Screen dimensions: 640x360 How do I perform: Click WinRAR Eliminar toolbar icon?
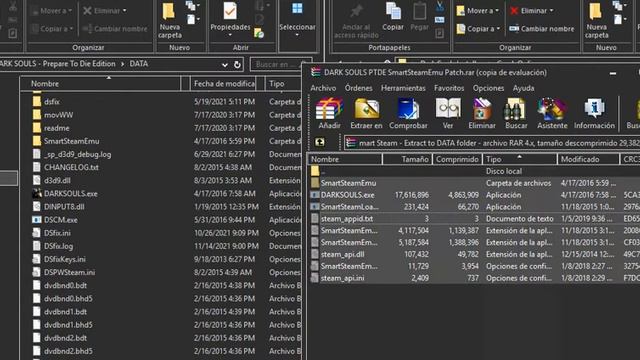pyautogui.click(x=482, y=114)
